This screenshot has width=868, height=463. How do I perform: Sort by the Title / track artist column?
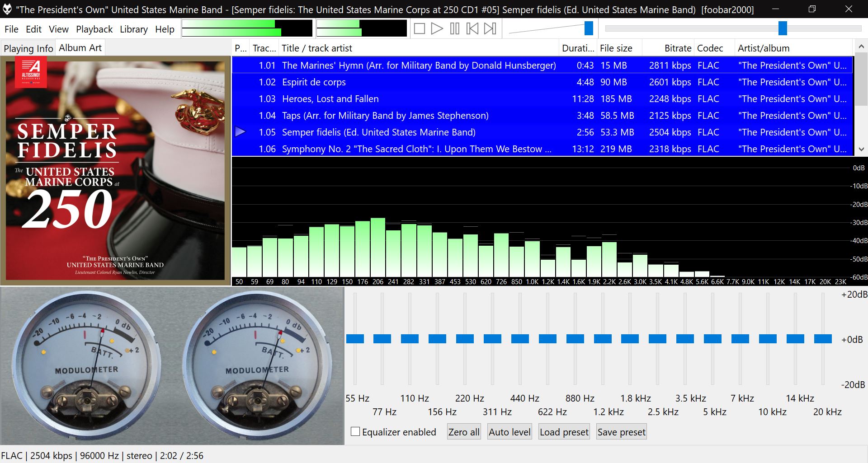pos(419,48)
